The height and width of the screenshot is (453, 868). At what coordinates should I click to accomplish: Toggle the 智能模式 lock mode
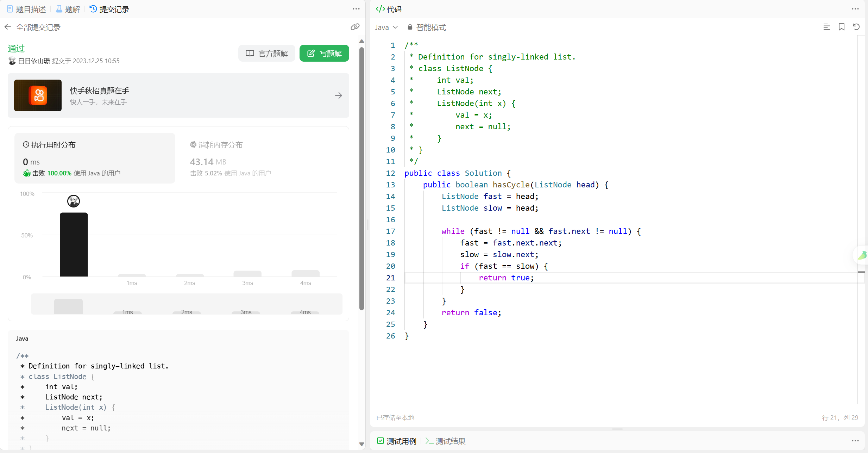coord(427,27)
